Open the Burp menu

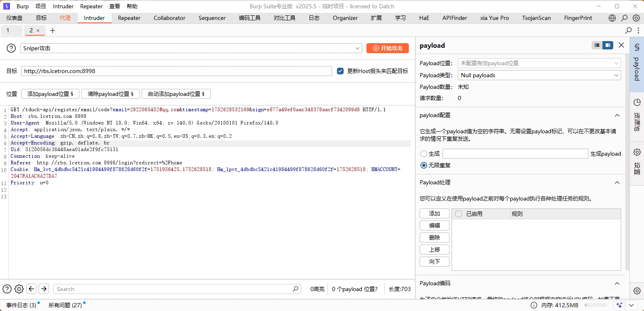[22, 6]
